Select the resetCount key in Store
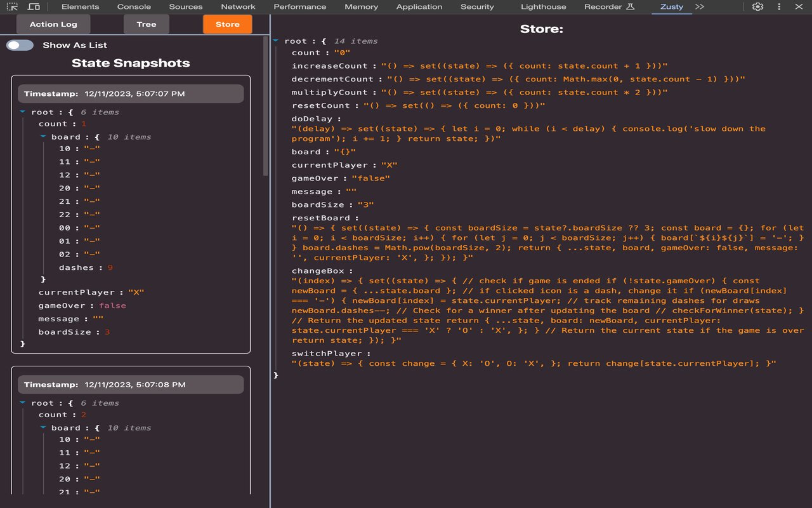 click(321, 106)
